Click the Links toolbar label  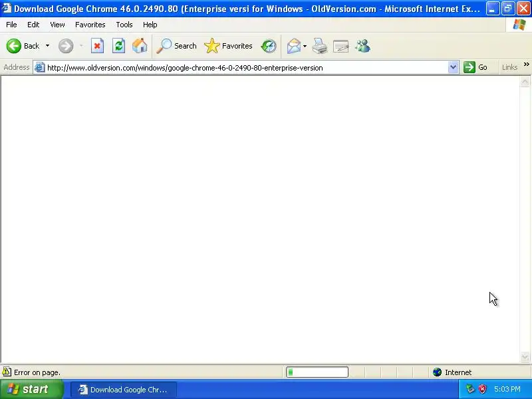[x=509, y=67]
